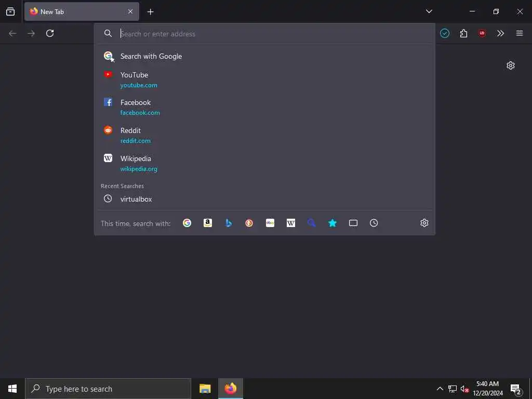Open youtube.com link

point(139,85)
